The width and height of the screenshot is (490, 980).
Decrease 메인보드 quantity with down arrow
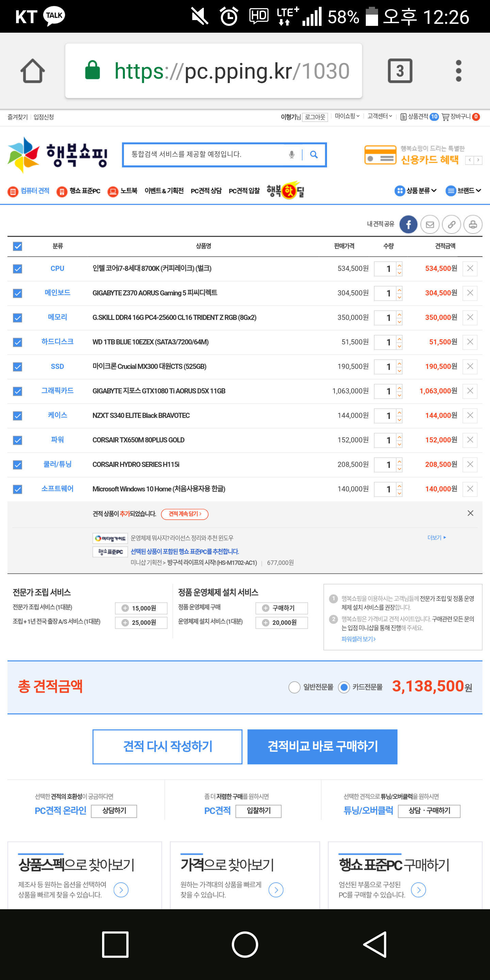click(399, 297)
